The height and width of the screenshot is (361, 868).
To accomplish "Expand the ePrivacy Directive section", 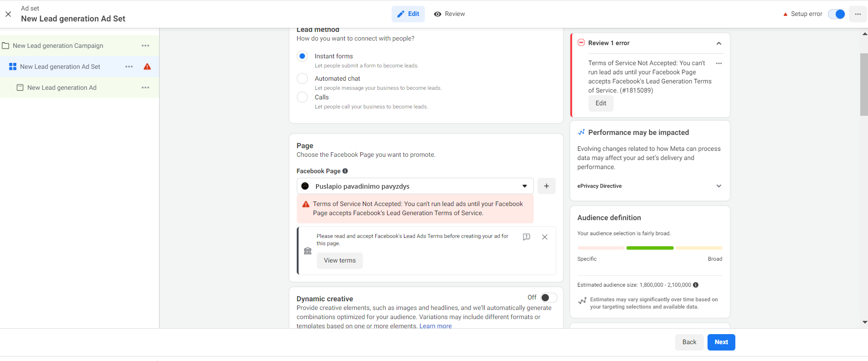I will click(650, 186).
